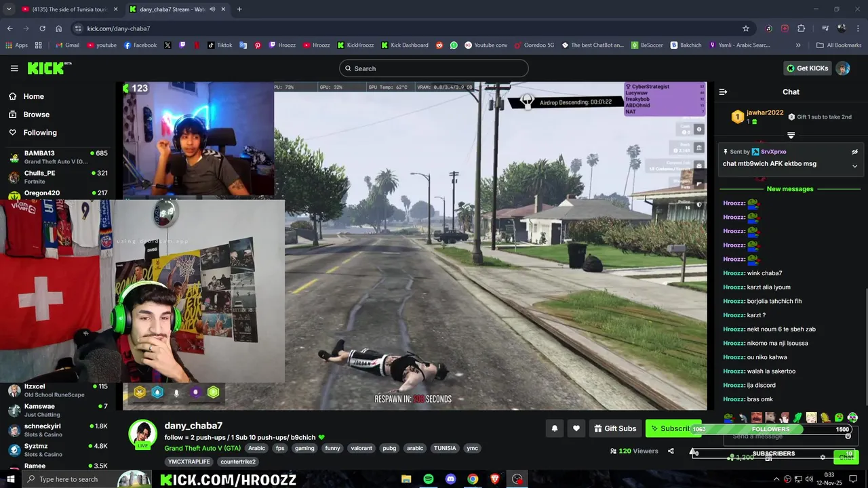Mute the dany_chaba7 tab audio icon
The image size is (868, 488).
[x=212, y=9]
